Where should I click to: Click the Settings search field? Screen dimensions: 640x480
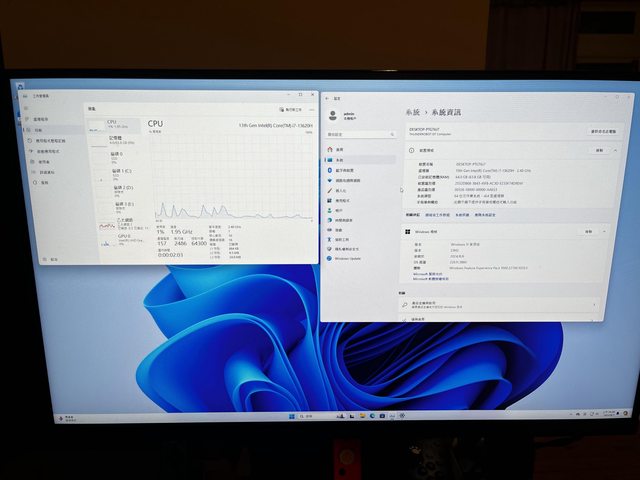(x=360, y=134)
